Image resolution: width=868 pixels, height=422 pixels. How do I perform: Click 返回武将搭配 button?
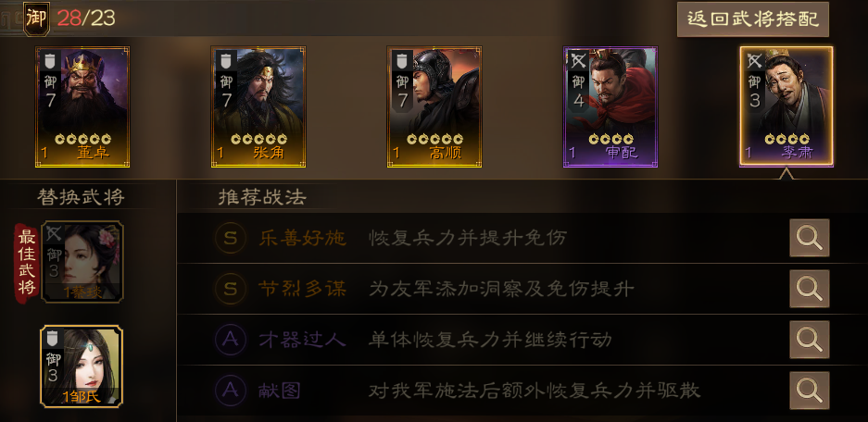753,19
